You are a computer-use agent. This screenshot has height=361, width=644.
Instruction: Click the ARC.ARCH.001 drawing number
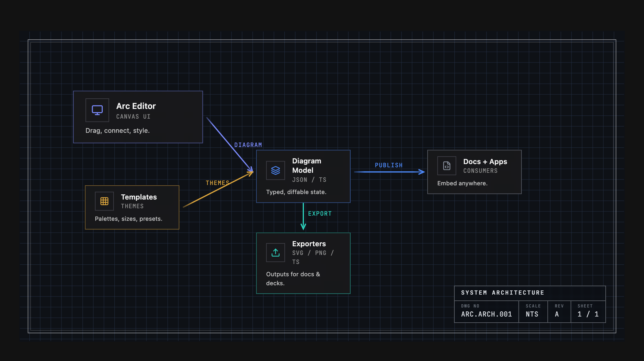click(x=487, y=314)
